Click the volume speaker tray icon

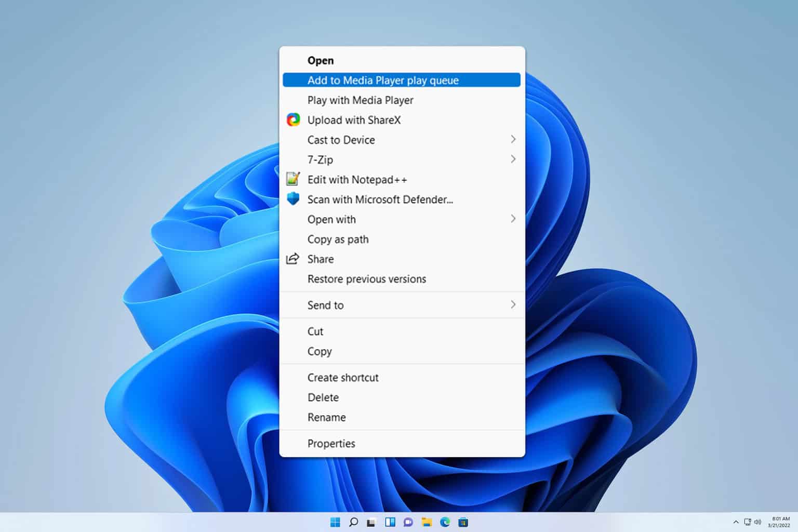tap(757, 522)
